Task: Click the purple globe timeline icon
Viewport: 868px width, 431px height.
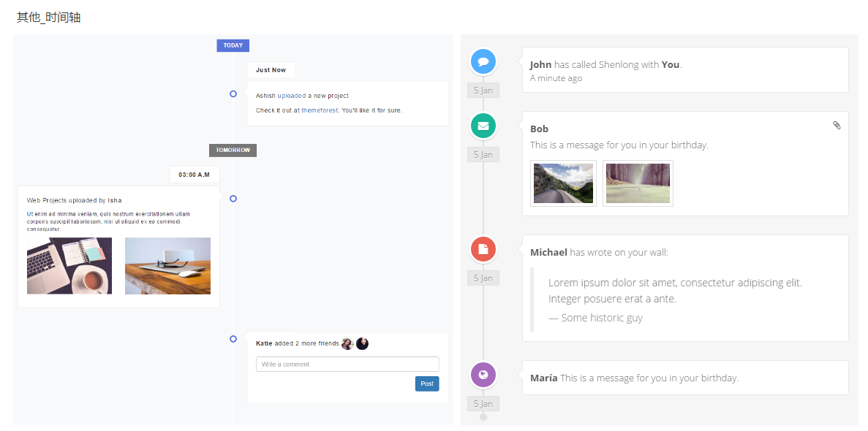Action: (x=483, y=375)
